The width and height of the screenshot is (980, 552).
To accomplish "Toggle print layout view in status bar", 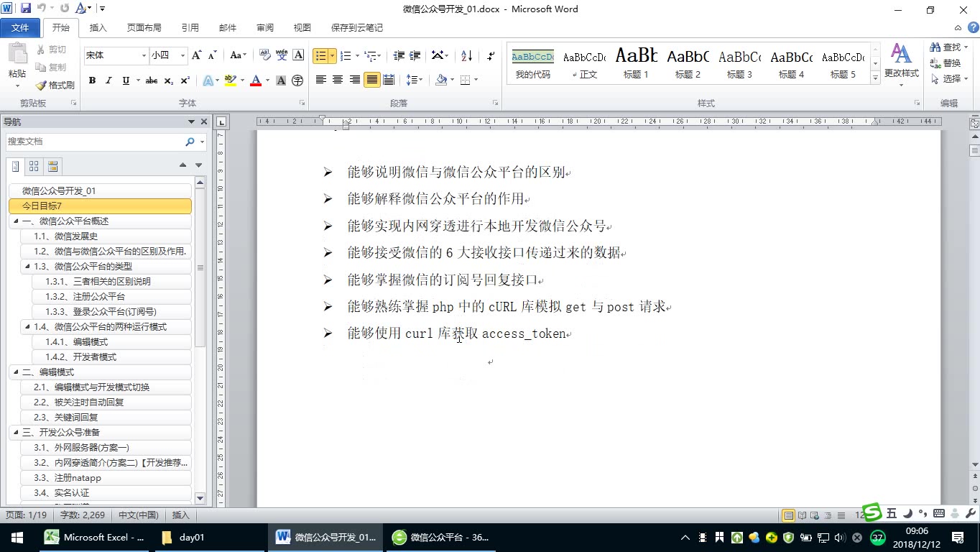I will tap(788, 515).
